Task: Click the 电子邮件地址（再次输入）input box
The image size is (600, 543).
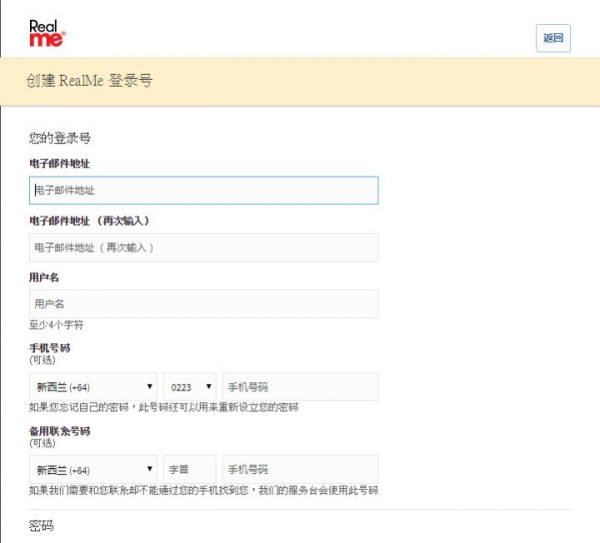Action: [203, 247]
